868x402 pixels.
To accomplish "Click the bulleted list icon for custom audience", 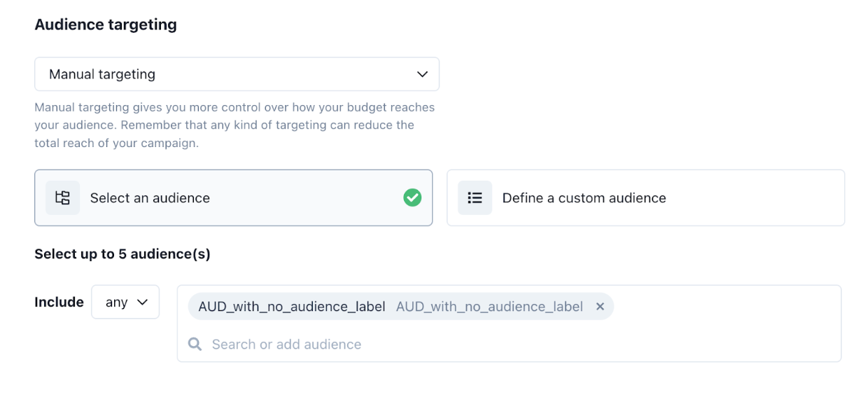I will (x=475, y=197).
